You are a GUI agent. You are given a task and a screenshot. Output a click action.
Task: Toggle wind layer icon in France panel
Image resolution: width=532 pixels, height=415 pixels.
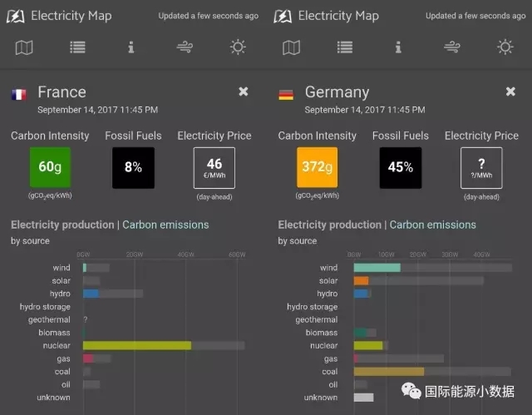185,47
